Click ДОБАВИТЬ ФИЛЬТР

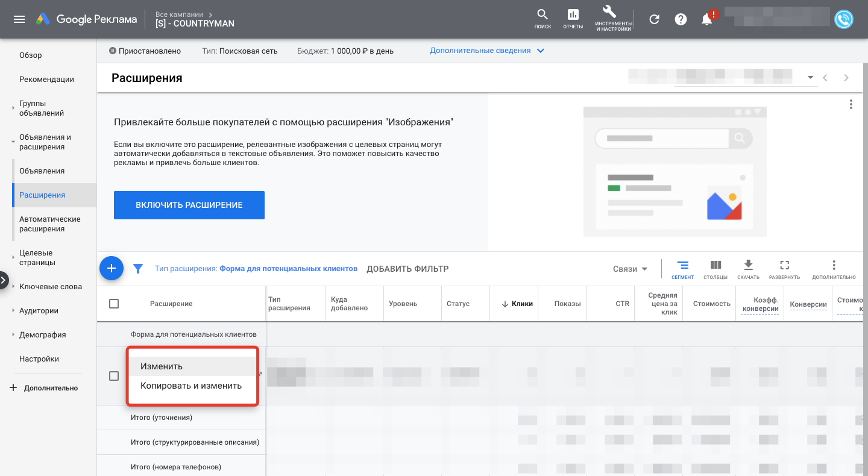(407, 269)
